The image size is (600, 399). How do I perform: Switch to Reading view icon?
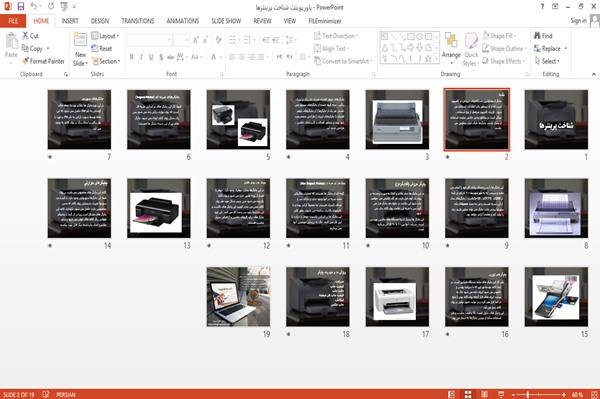click(x=484, y=394)
